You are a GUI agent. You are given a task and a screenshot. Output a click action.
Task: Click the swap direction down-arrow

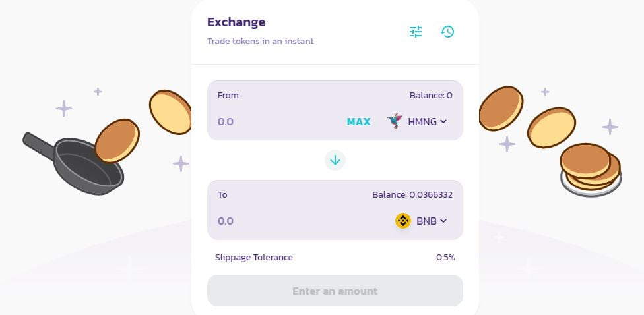point(335,160)
